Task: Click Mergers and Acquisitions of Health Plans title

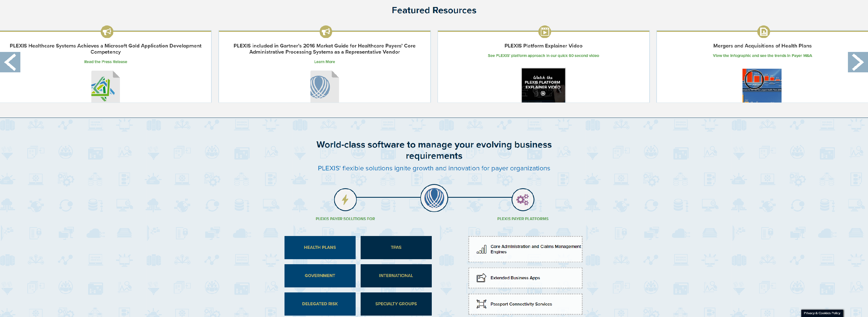Action: tap(762, 46)
